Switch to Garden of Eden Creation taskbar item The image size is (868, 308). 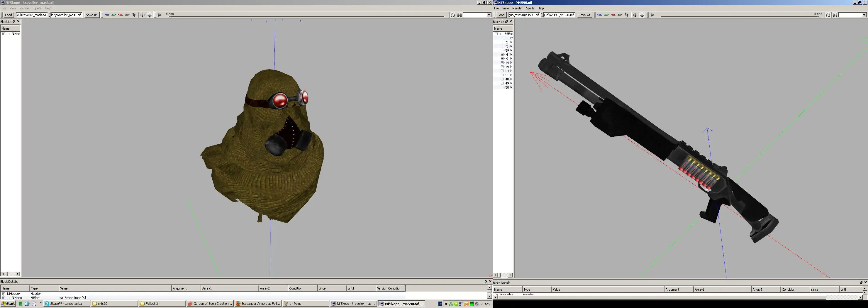[x=210, y=304]
